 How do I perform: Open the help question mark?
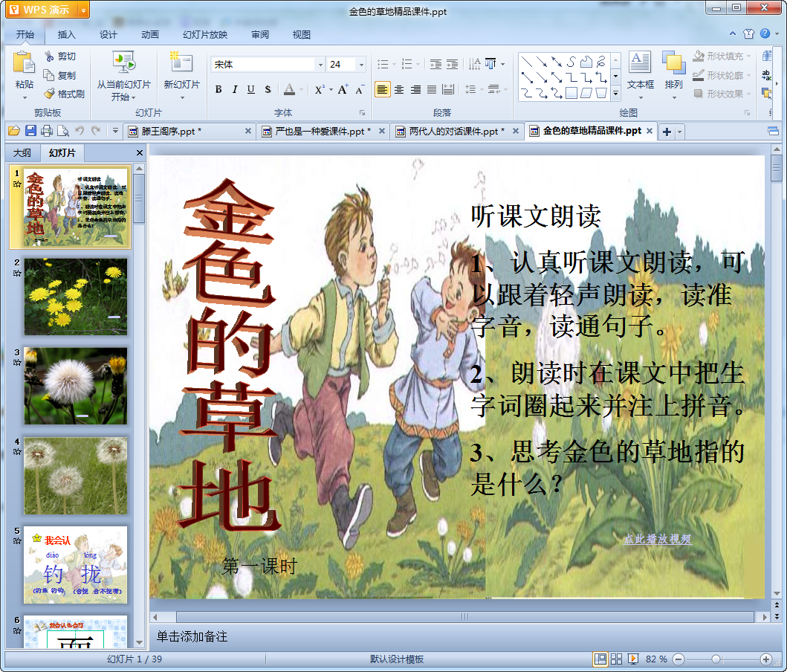765,33
